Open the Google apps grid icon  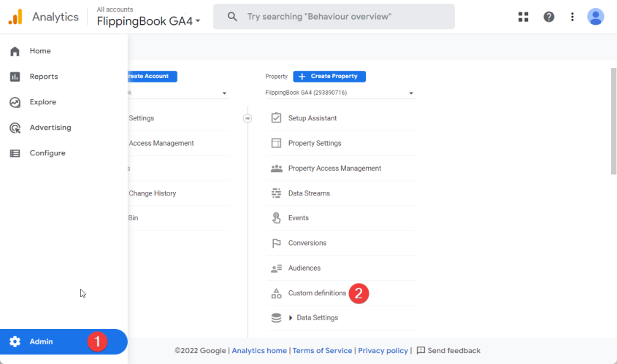[523, 17]
